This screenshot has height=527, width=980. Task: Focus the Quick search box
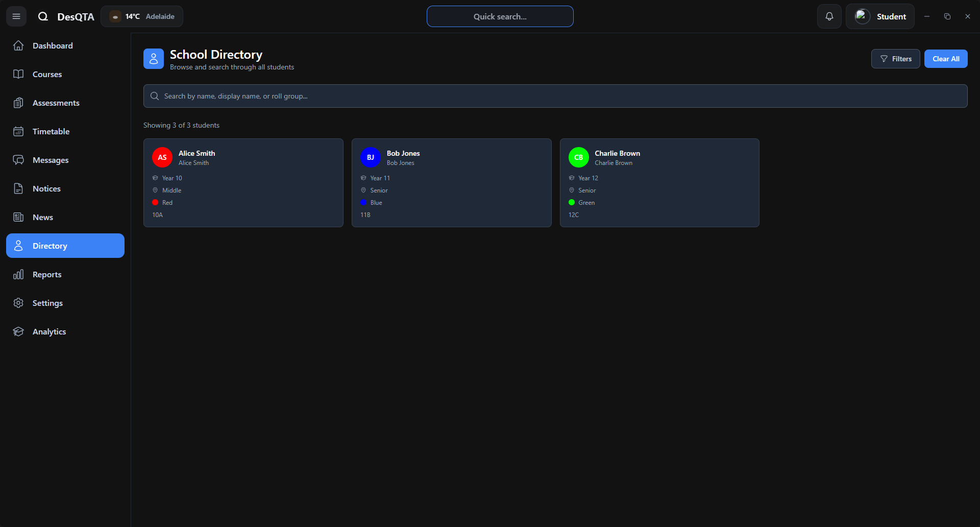500,16
